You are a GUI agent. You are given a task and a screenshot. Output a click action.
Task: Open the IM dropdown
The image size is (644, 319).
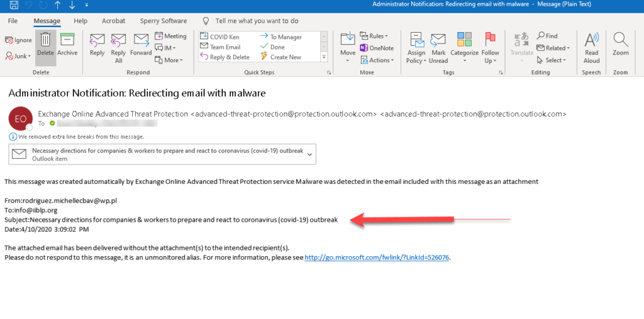coord(165,48)
